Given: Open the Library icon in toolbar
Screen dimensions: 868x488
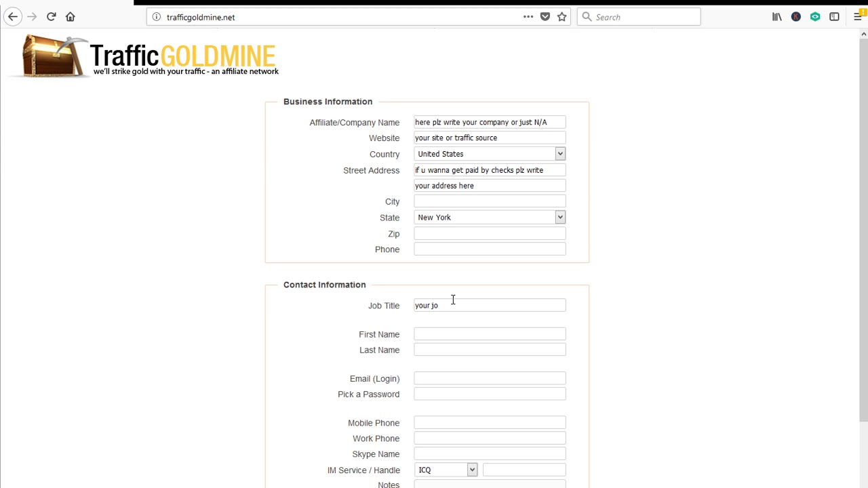Looking at the screenshot, I should 777,17.
